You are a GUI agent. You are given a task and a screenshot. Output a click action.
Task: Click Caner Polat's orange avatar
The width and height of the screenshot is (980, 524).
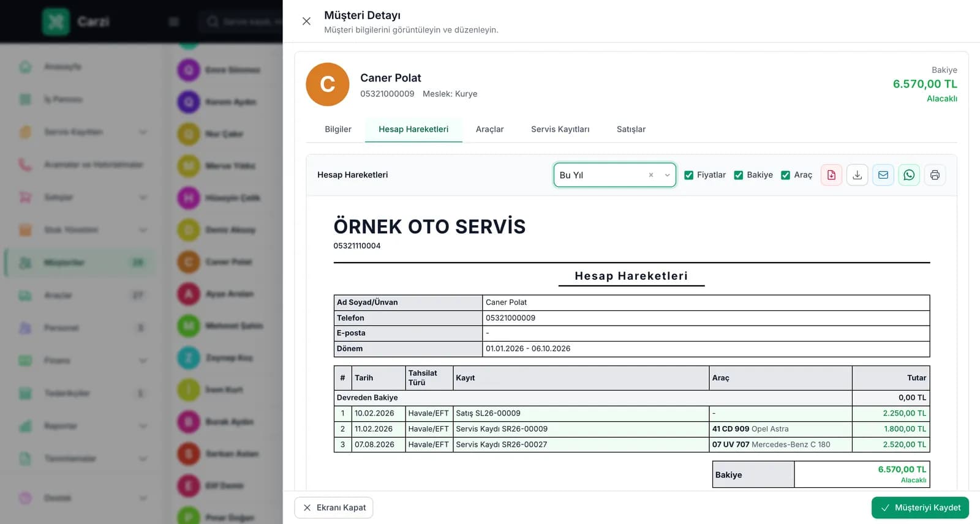click(328, 84)
